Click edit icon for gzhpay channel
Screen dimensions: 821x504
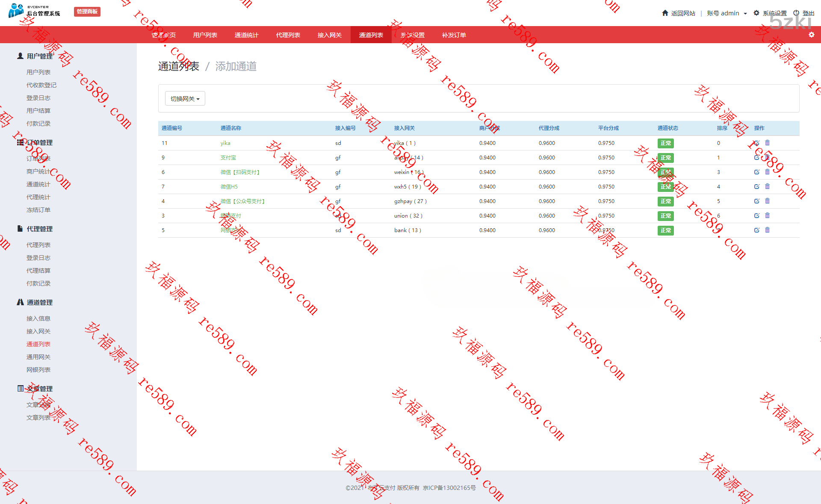(756, 201)
